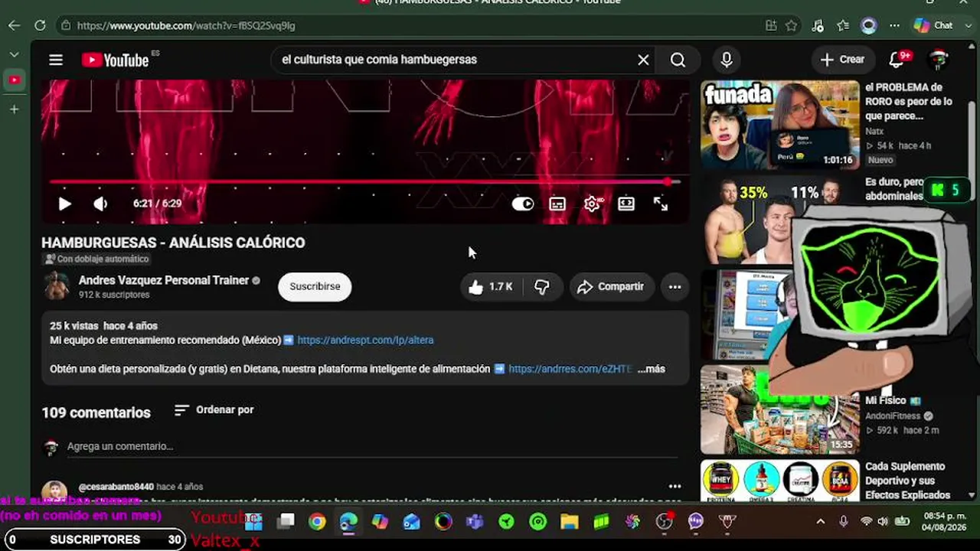Open the YouTube account avatar menu
This screenshot has height=551, width=980.
click(x=938, y=60)
